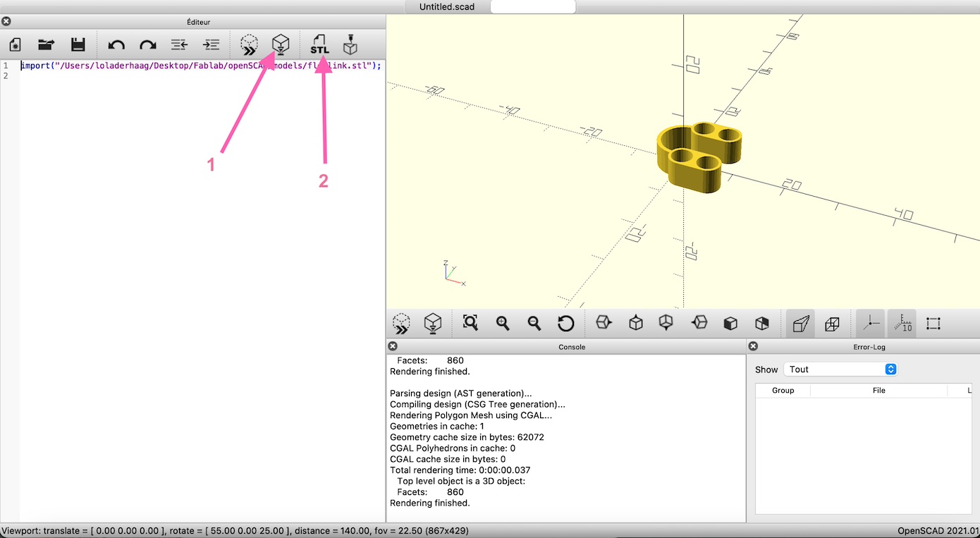This screenshot has width=980, height=538.
Task: Toggle Show Axes
Action: (871, 324)
